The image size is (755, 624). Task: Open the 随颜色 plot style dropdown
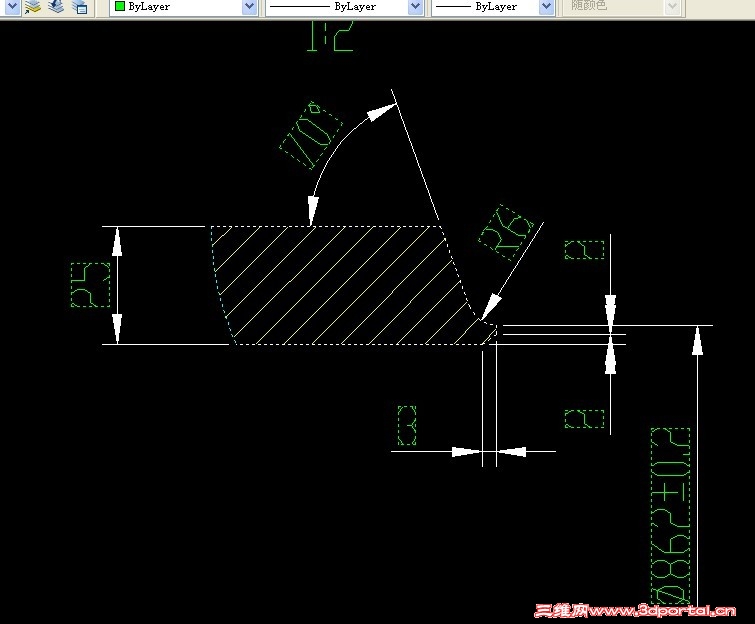621,7
